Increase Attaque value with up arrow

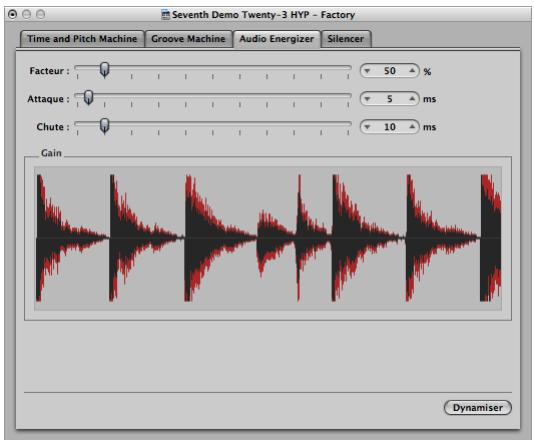(x=412, y=99)
